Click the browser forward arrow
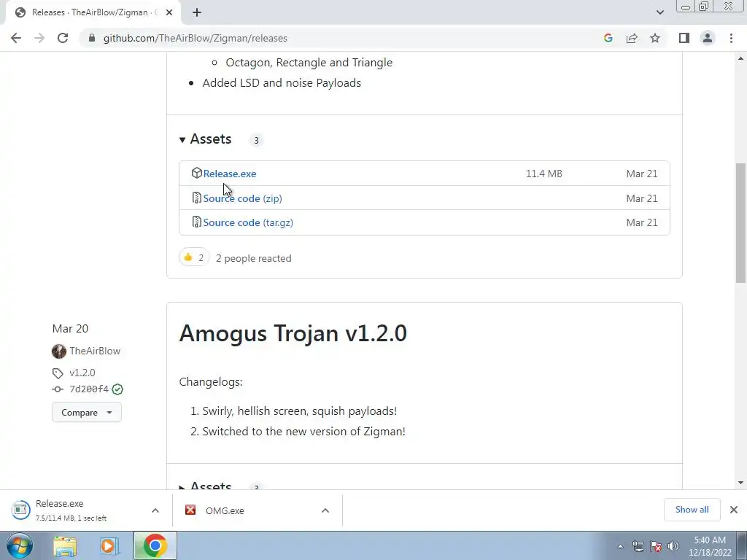747x560 pixels. tap(39, 38)
